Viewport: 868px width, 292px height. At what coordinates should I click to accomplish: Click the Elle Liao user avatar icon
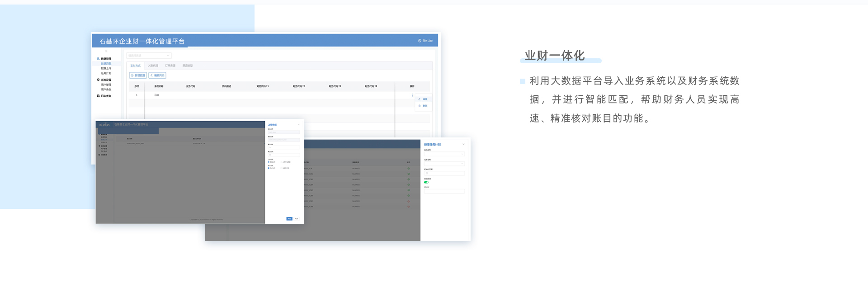pos(420,41)
